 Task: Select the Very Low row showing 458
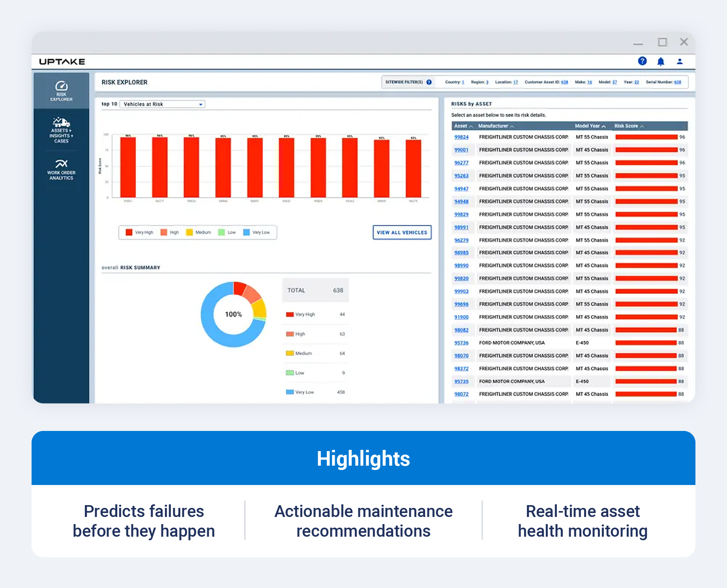pyautogui.click(x=315, y=392)
